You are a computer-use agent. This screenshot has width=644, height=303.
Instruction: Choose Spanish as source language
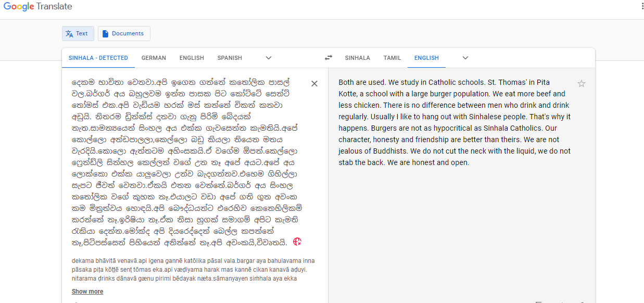click(x=230, y=58)
